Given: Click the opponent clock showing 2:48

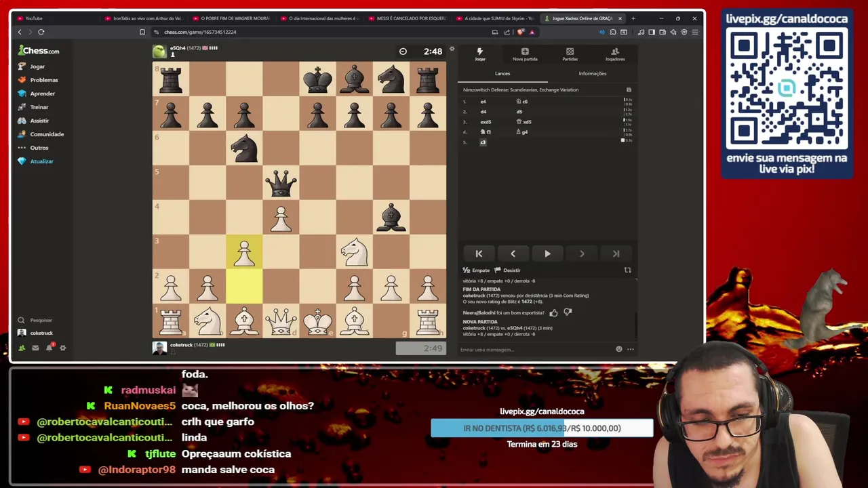Looking at the screenshot, I should (x=420, y=52).
